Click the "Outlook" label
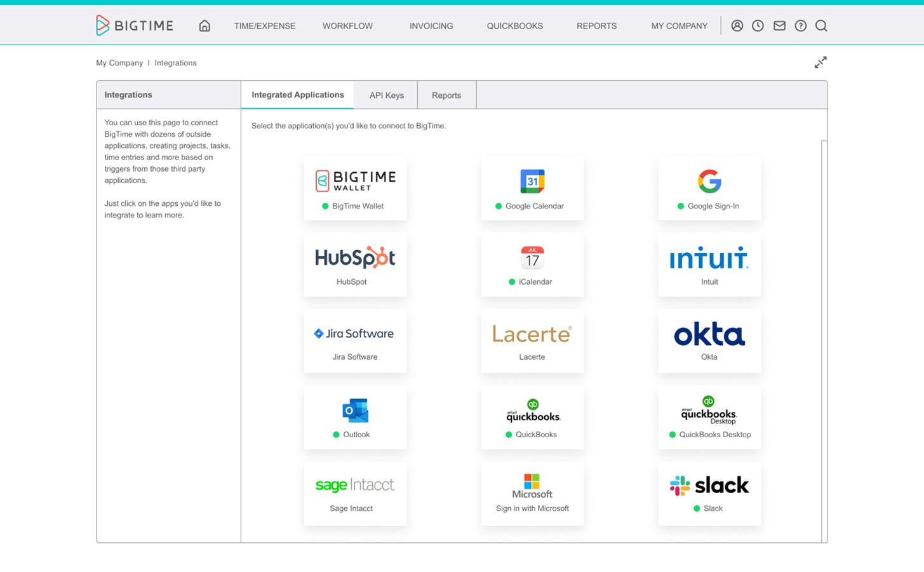 pos(356,435)
